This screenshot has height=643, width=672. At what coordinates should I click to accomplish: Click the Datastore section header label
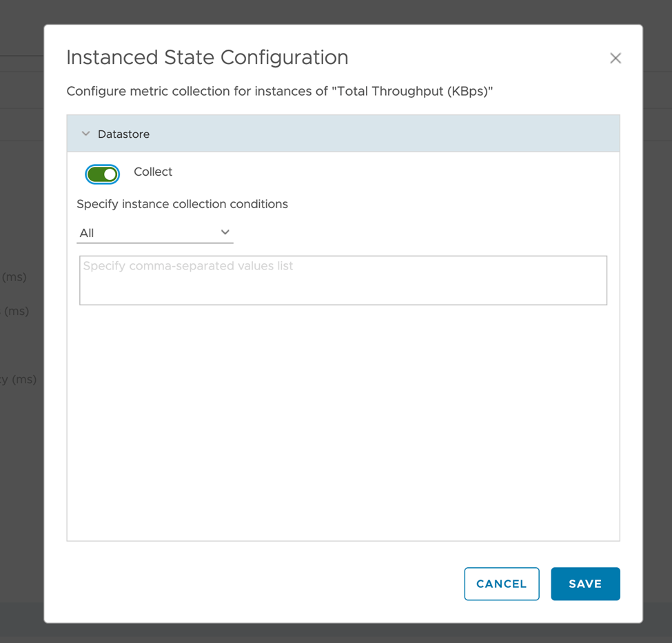click(123, 134)
